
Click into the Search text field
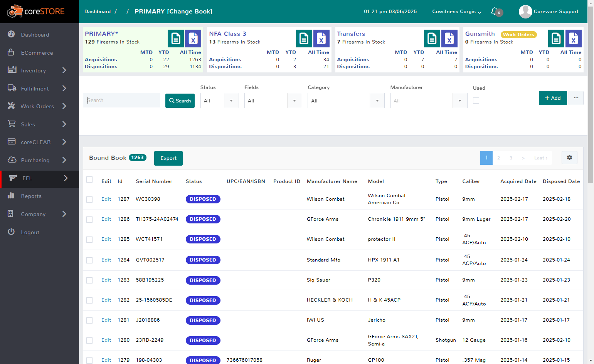121,100
